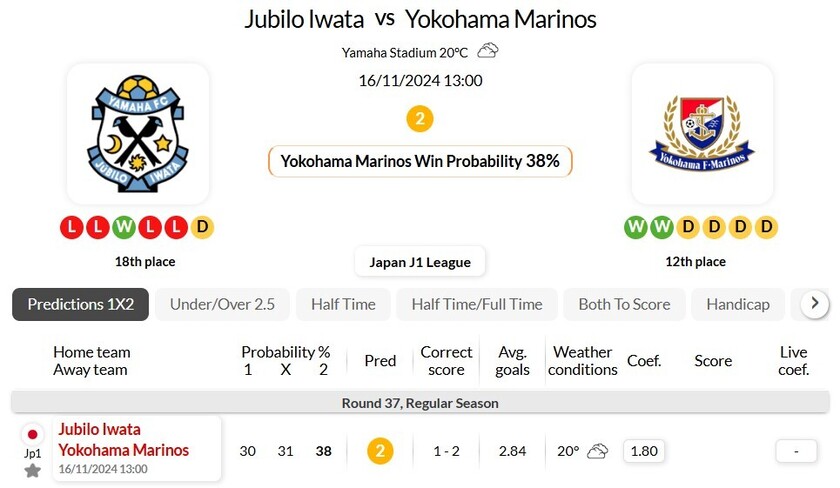Click the cloudy weather icon beside Yamaha Stadium

pyautogui.click(x=488, y=50)
